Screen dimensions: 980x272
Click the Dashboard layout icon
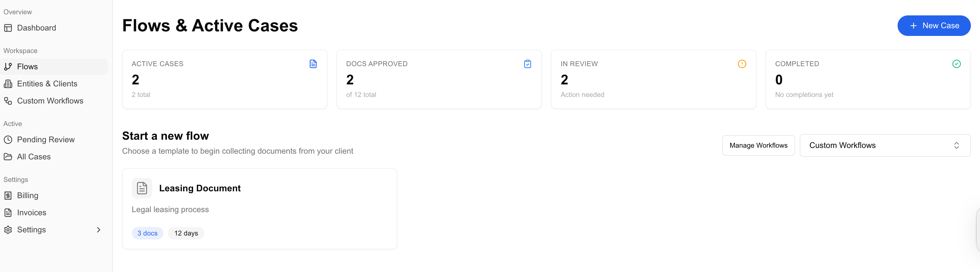tap(8, 28)
